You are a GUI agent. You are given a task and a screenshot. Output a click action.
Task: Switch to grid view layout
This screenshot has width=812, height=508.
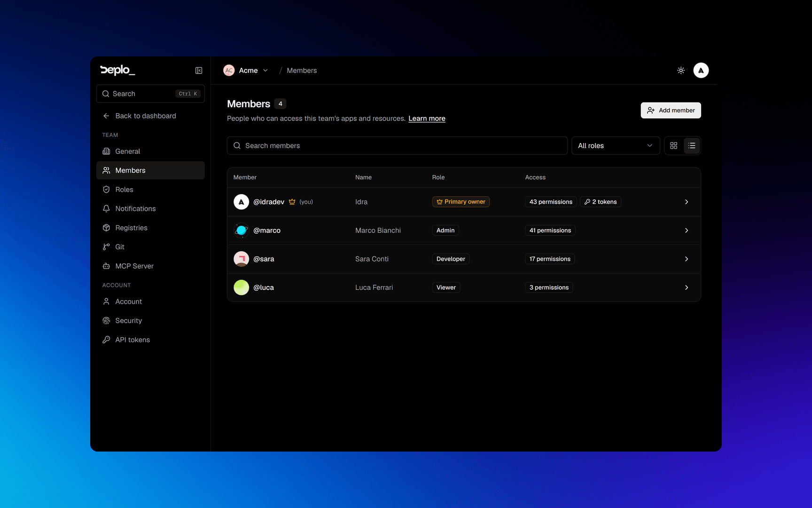673,146
